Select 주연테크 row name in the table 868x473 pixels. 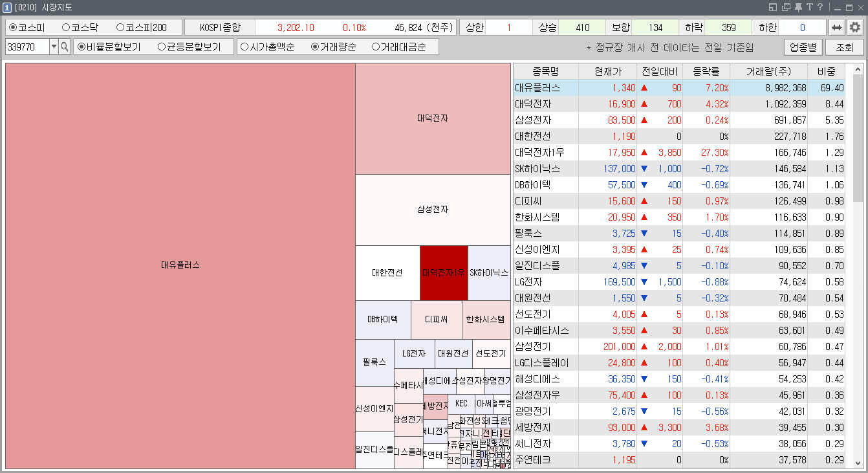point(533,459)
